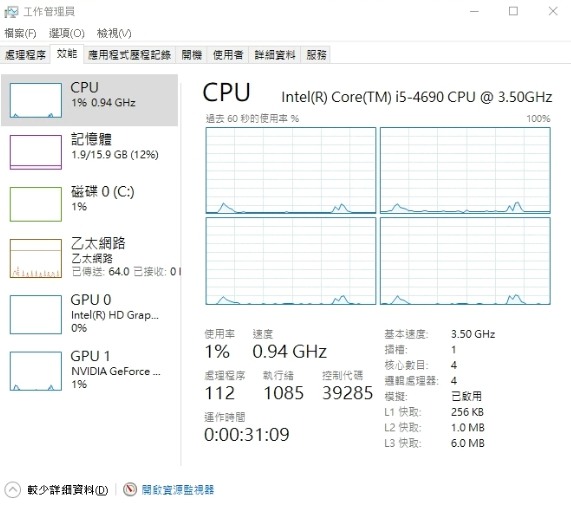This screenshot has width=571, height=510.
Task: Switch to the 使用者 tab
Action: [x=228, y=55]
